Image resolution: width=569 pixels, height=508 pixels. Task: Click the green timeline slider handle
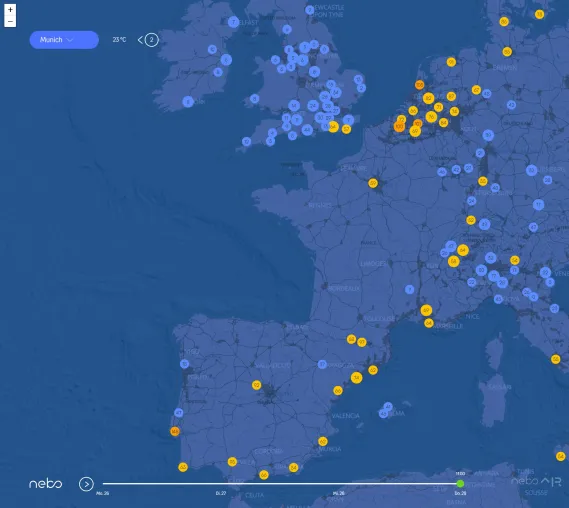[x=460, y=484]
